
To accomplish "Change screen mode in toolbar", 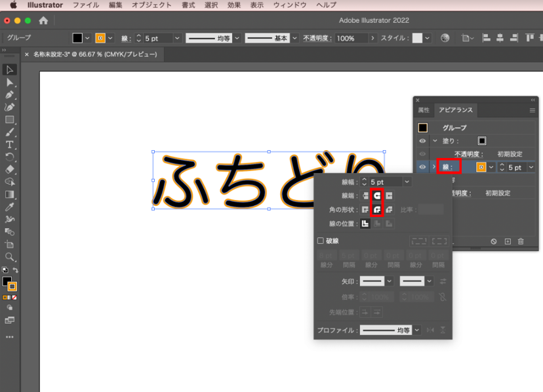I will 9,321.
